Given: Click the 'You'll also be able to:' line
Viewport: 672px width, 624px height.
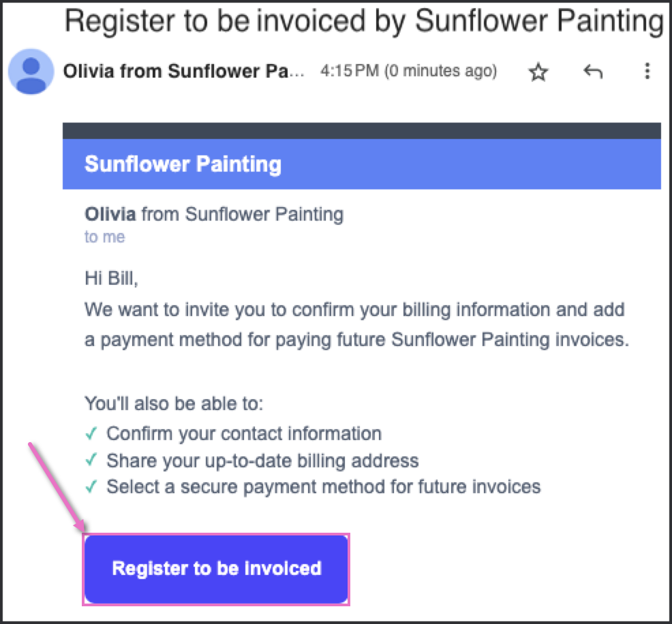Looking at the screenshot, I should pyautogui.click(x=174, y=403).
